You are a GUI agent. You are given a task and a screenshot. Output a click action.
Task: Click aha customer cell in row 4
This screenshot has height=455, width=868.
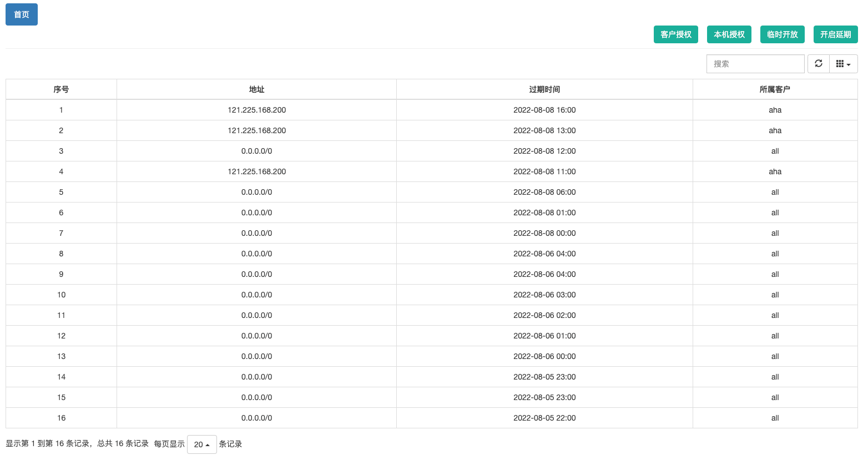(x=775, y=171)
